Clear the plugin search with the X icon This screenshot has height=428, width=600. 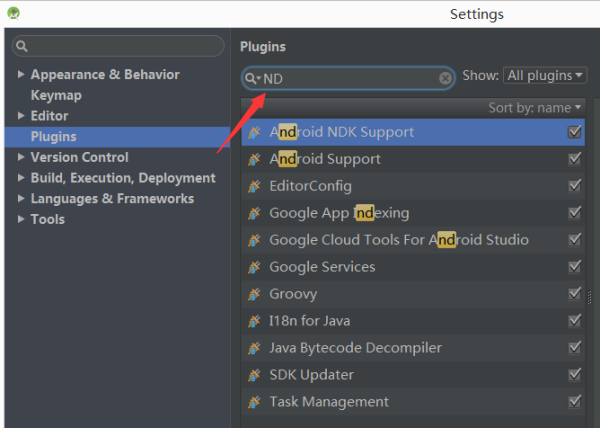pyautogui.click(x=445, y=78)
